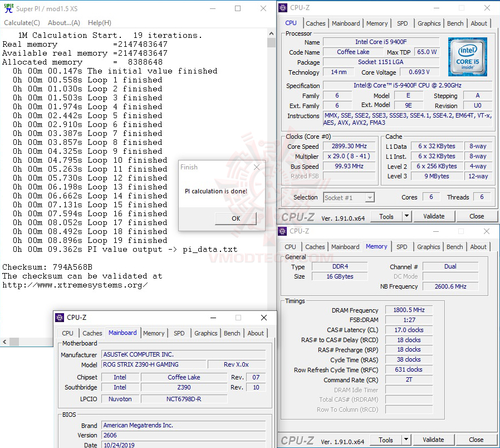Open the Help(H) menu

[100, 23]
